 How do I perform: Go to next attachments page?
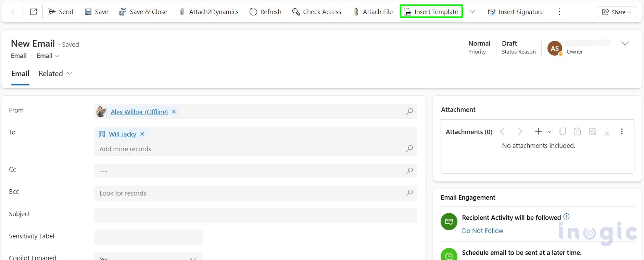tap(520, 132)
